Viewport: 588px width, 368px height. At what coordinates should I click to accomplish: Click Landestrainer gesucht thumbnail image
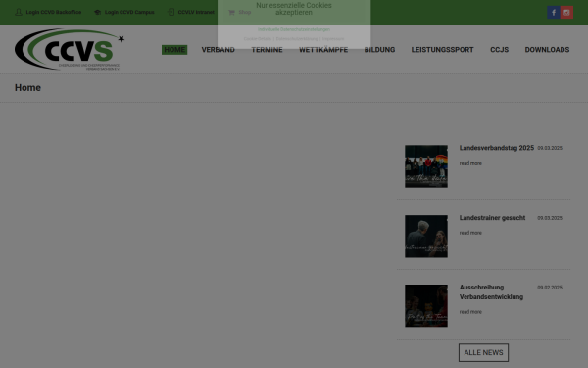(x=426, y=237)
